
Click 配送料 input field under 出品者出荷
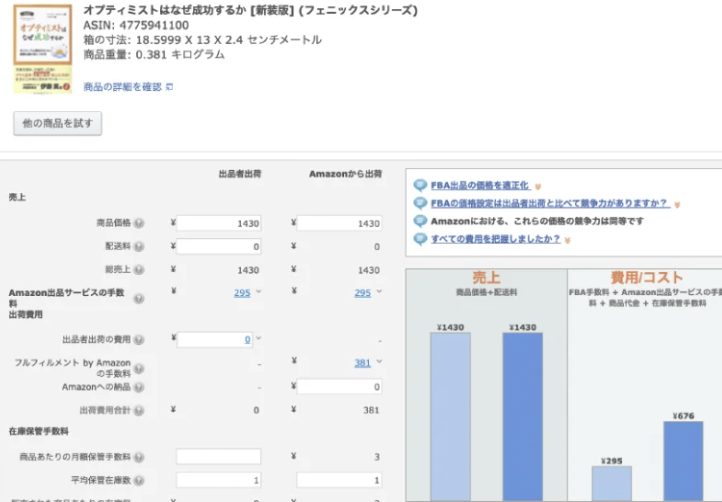pos(219,246)
